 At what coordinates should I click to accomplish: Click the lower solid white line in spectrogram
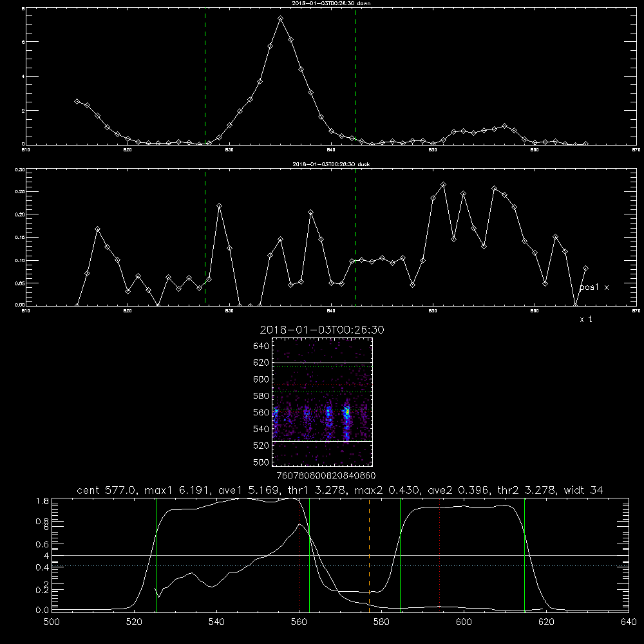click(323, 442)
